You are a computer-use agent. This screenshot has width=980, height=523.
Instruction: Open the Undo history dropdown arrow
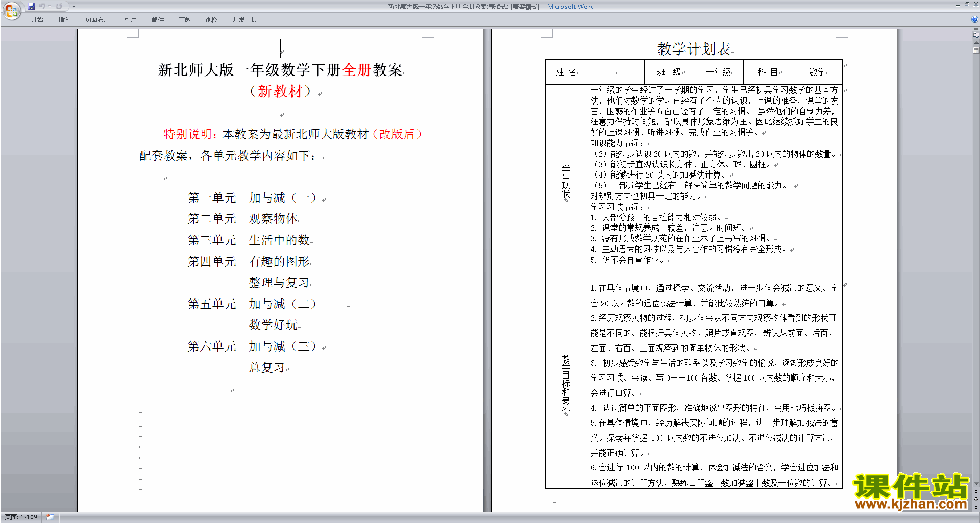tap(50, 6)
